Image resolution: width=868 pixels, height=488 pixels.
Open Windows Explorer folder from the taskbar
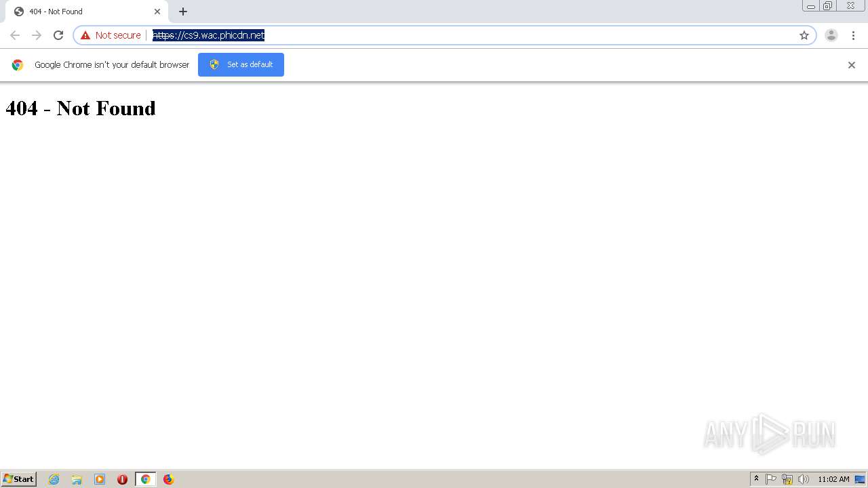pos(77,479)
